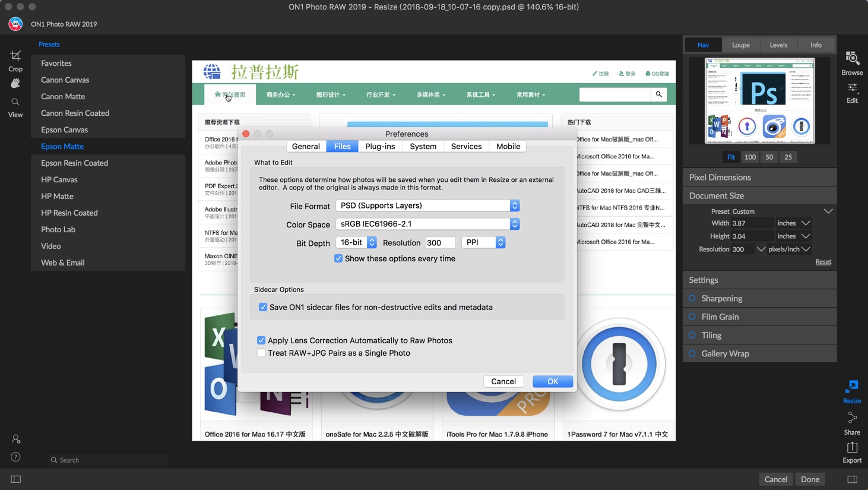This screenshot has width=868, height=490.
Task: Set navigator zoom to Fit
Action: (731, 157)
